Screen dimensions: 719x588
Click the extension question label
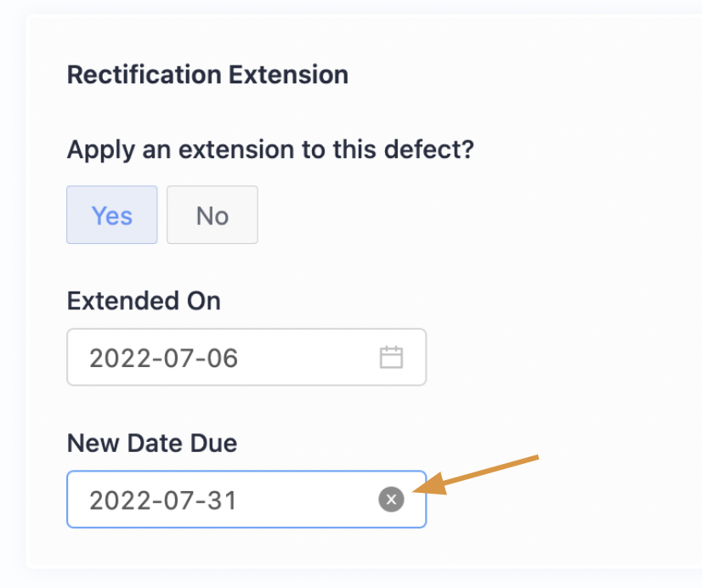(x=270, y=150)
